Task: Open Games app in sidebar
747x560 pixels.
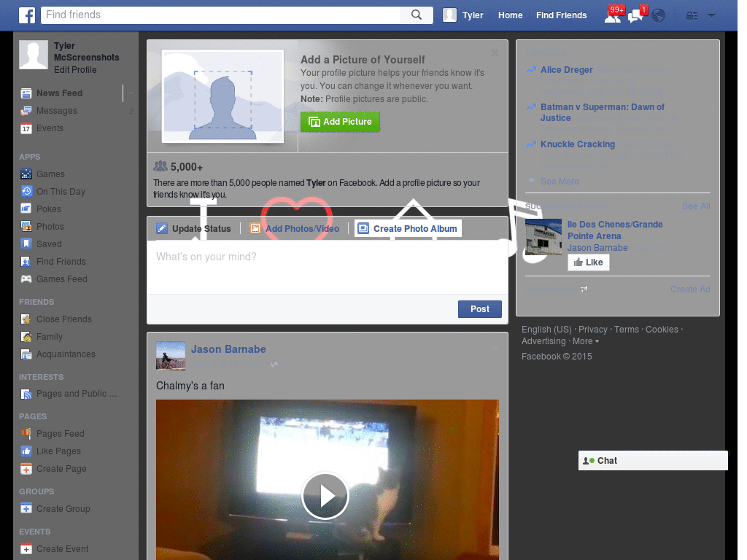Action: coord(50,174)
